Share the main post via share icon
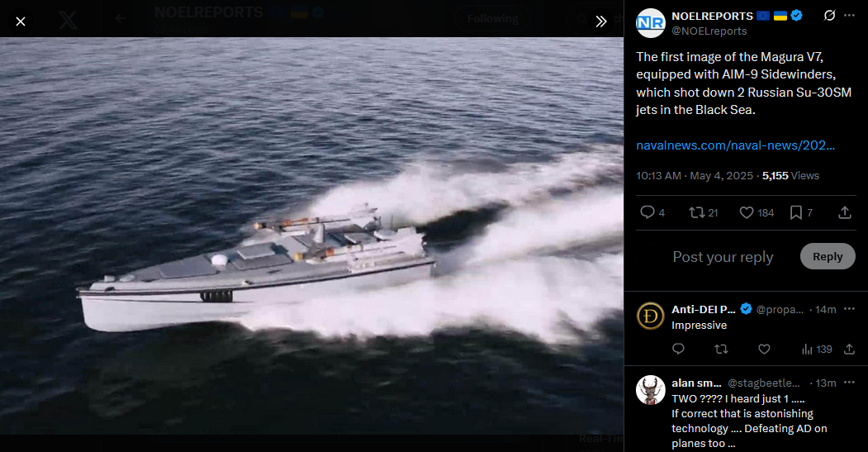The width and height of the screenshot is (868, 452). coord(845,212)
